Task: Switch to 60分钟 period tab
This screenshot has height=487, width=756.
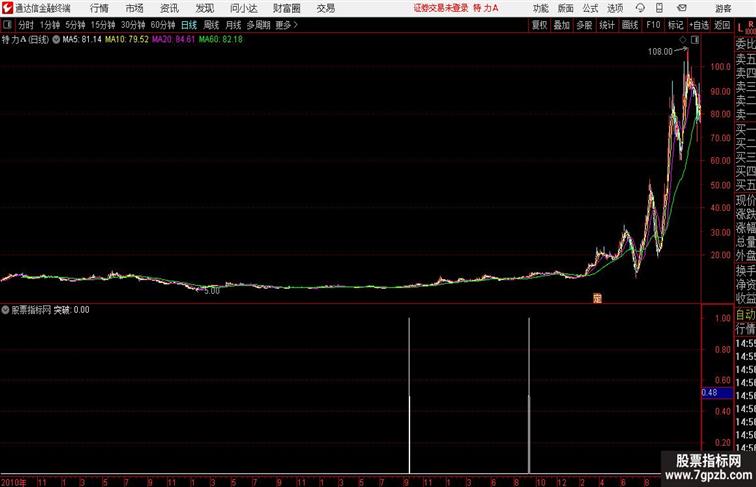Action: pos(163,25)
